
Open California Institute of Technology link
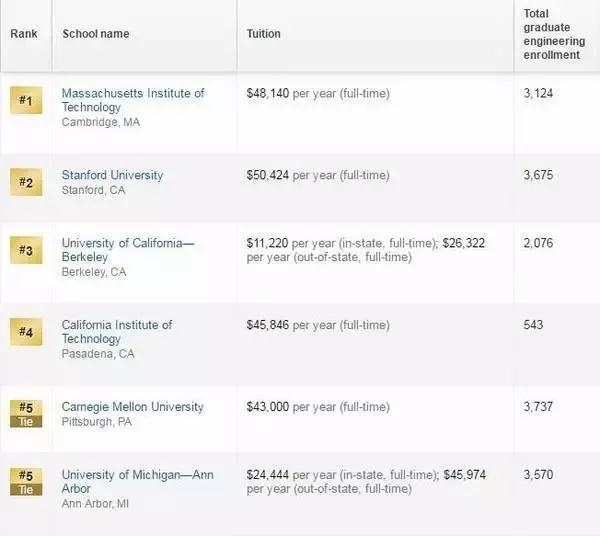[117, 332]
